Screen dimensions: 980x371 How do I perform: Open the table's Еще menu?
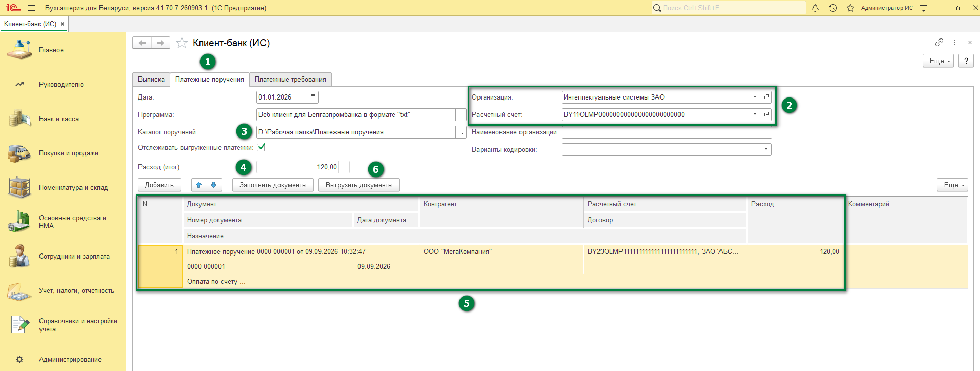(953, 185)
